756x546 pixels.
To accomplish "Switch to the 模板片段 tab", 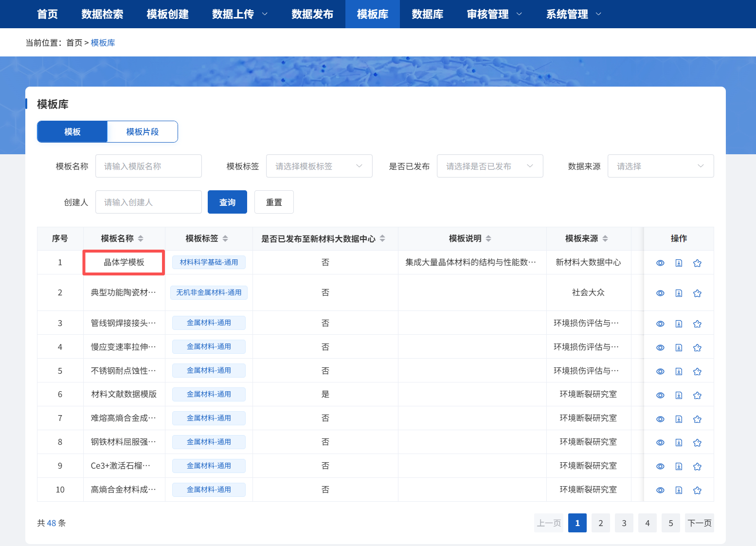I will 142,131.
